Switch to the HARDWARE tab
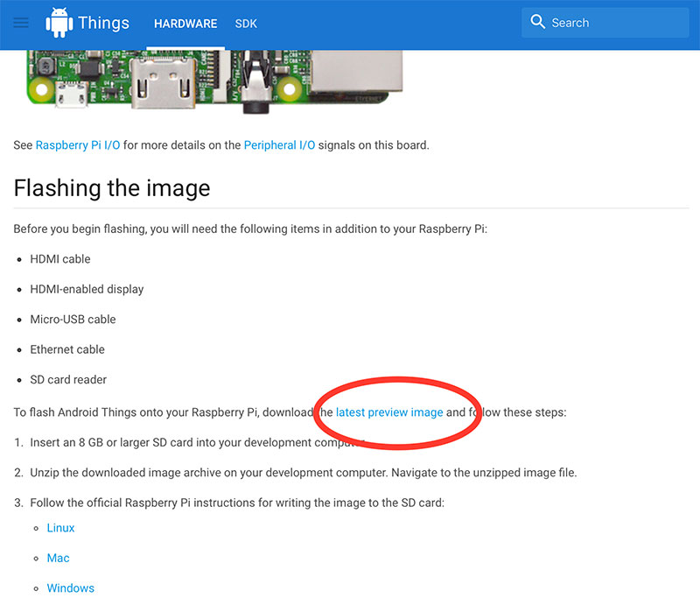Viewport: 700px width, 598px height. pyautogui.click(x=185, y=25)
